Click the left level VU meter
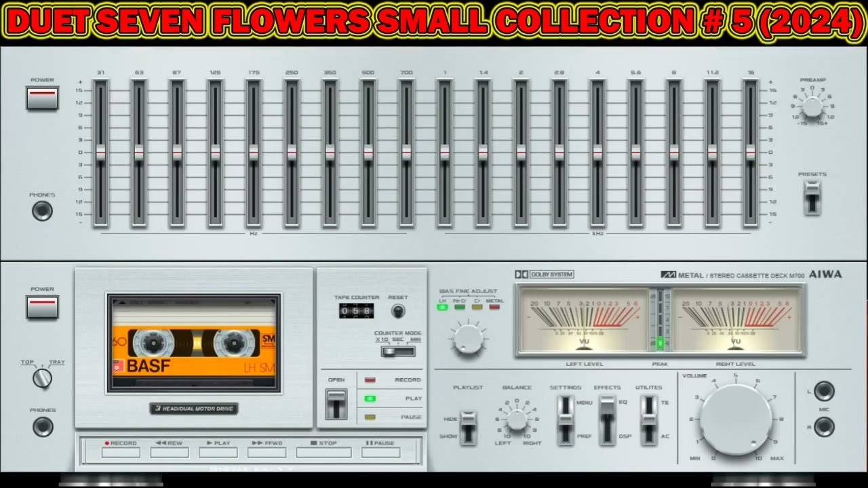The height and width of the screenshot is (488, 868). 583,320
